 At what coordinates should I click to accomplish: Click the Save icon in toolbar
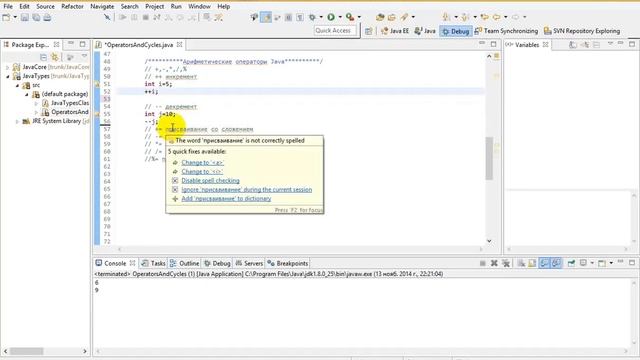point(25,17)
